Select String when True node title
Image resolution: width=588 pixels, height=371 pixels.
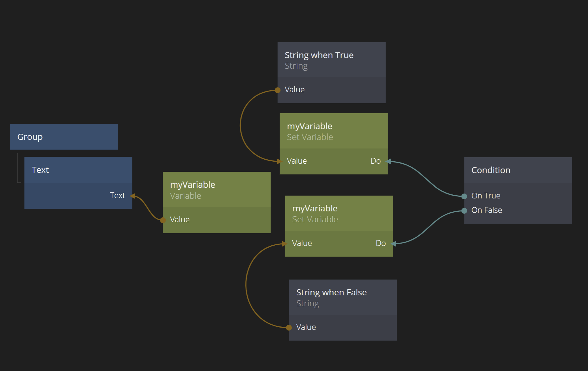pyautogui.click(x=319, y=55)
